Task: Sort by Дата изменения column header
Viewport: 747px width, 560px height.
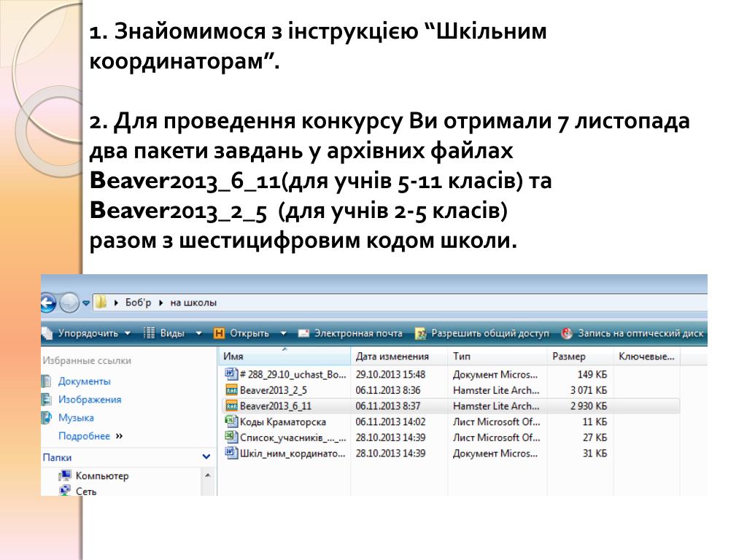Action: click(x=399, y=356)
